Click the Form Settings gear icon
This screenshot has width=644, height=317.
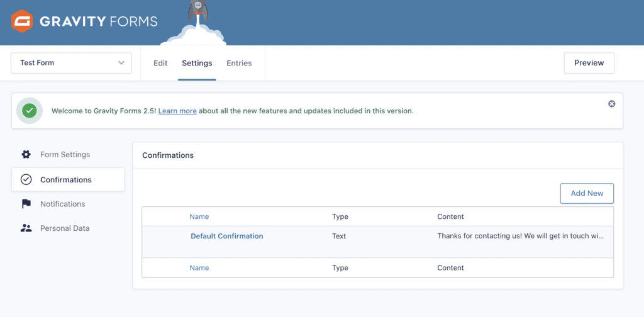[x=26, y=155]
